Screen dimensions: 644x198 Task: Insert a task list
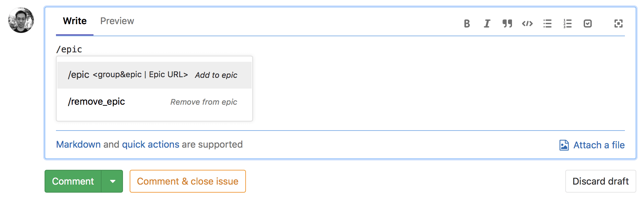587,23
